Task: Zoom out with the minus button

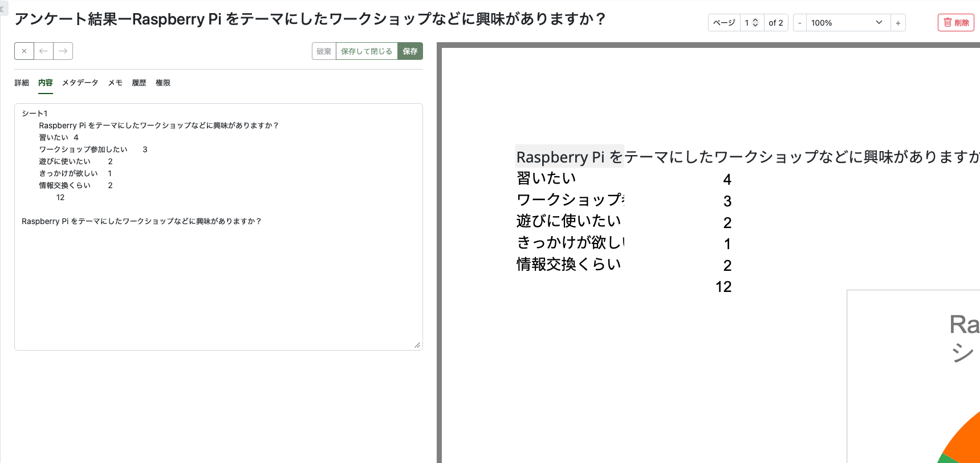Action: click(x=800, y=23)
